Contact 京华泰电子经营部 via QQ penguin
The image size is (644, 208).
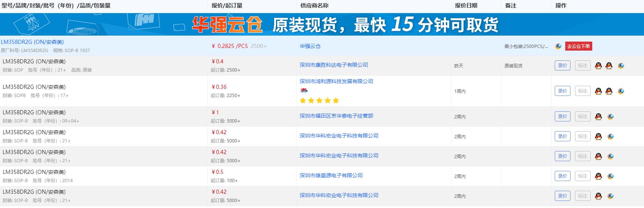(x=598, y=117)
